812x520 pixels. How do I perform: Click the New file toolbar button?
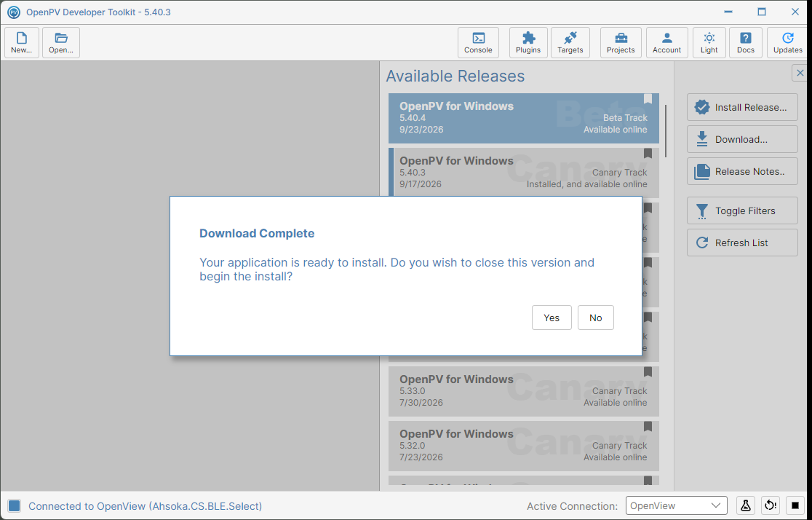click(22, 42)
